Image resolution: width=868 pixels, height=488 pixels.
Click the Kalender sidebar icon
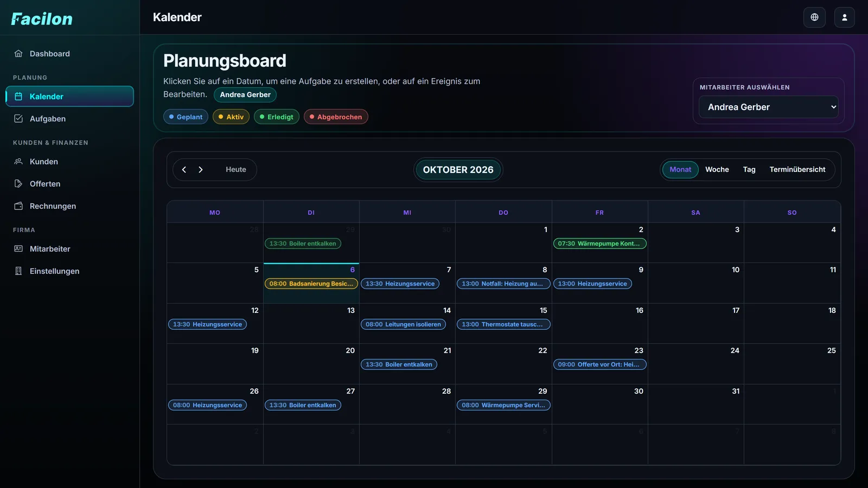[18, 97]
